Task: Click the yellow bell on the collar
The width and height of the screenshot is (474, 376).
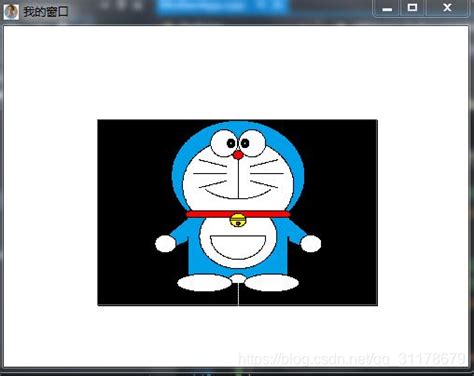Action: pos(238,220)
